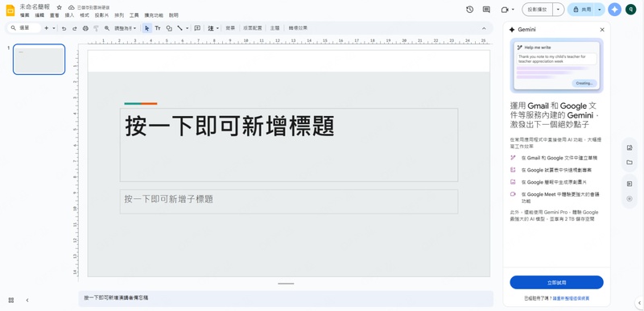Open the input tools dropdown
Viewport: 644px width, 311px height.
[213, 28]
